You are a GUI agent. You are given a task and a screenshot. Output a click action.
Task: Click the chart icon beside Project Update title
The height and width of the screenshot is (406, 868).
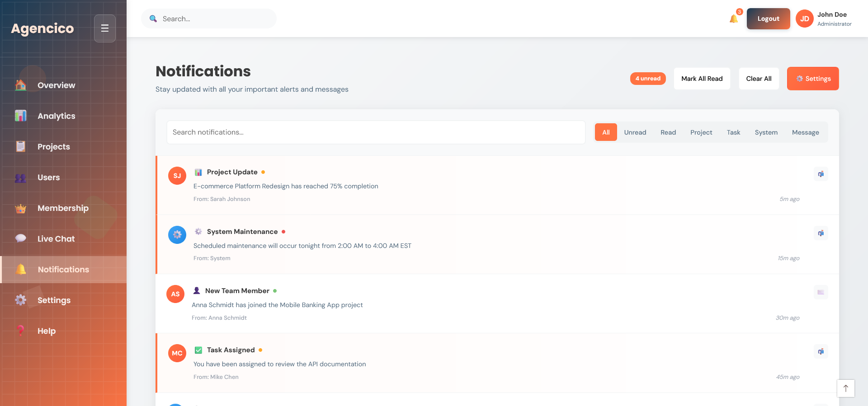point(198,172)
